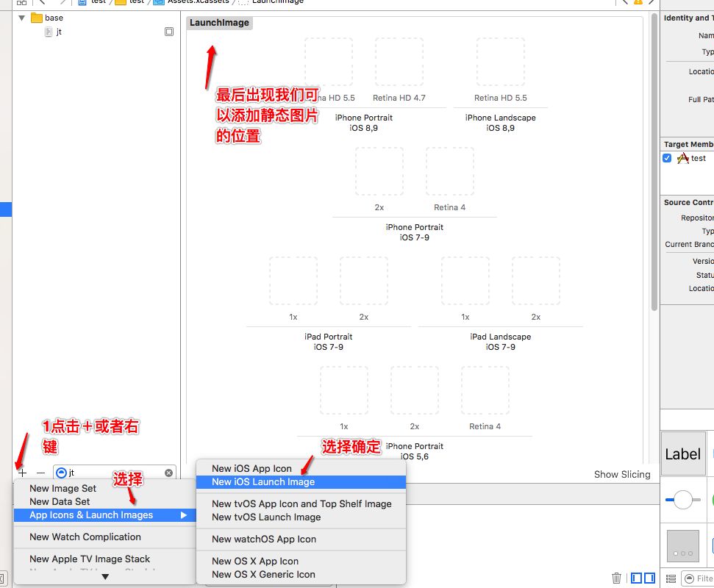This screenshot has height=588, width=714.
Task: Select New Image Set from the menu
Action: (x=63, y=488)
